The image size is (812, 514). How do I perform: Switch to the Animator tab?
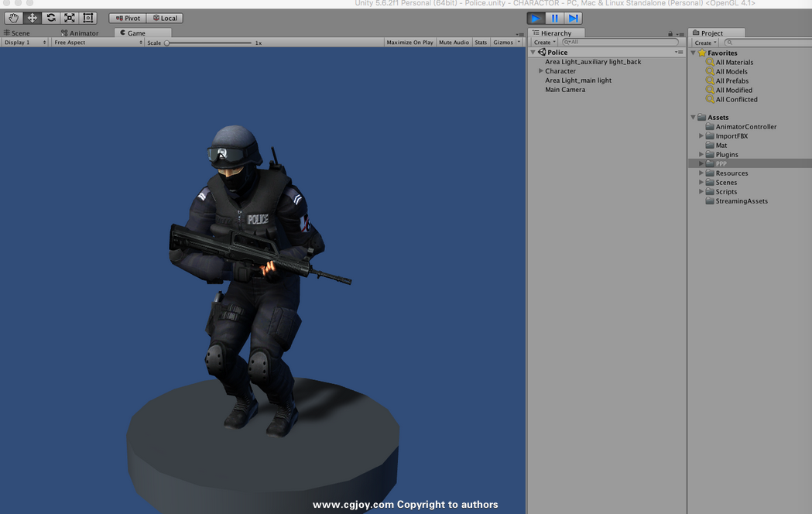pos(81,33)
